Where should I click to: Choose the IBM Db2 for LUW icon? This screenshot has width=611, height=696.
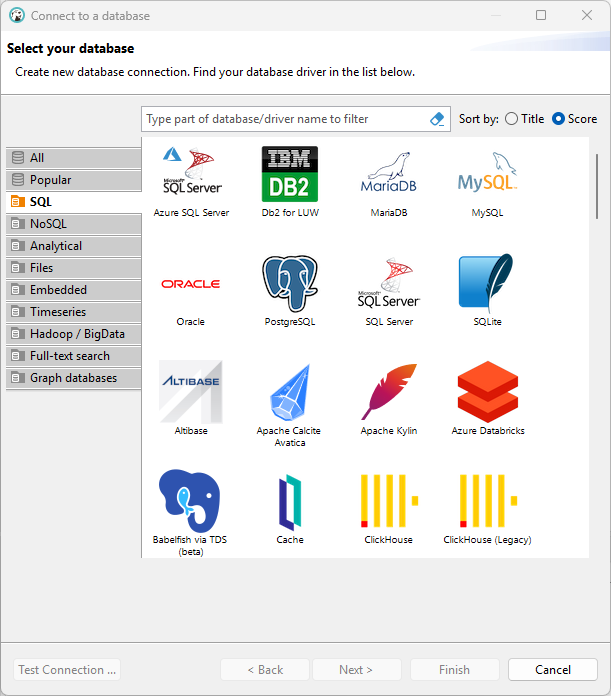290,174
